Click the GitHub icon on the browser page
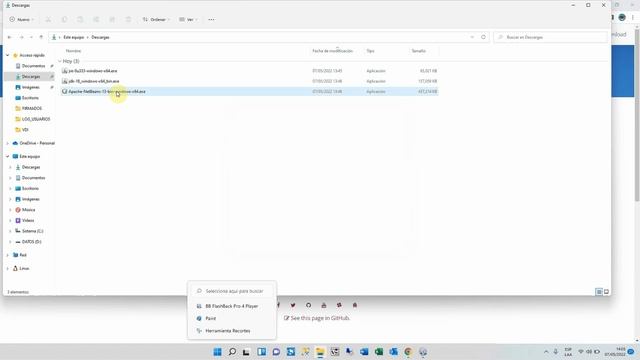Viewport: 640px width, 360px height. pos(309,305)
